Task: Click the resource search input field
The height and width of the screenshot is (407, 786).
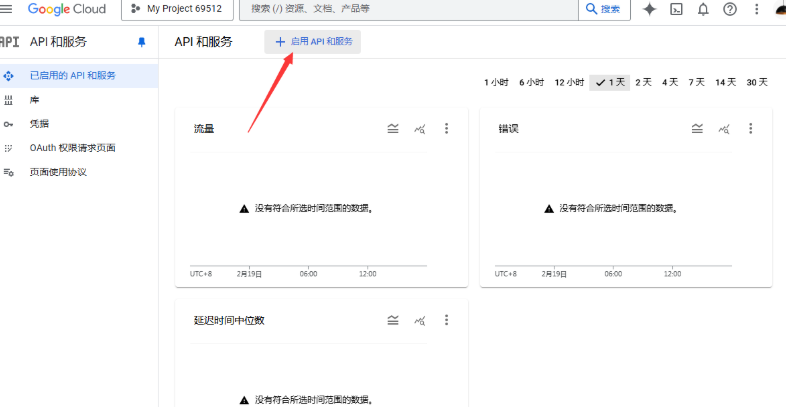Action: [x=410, y=9]
